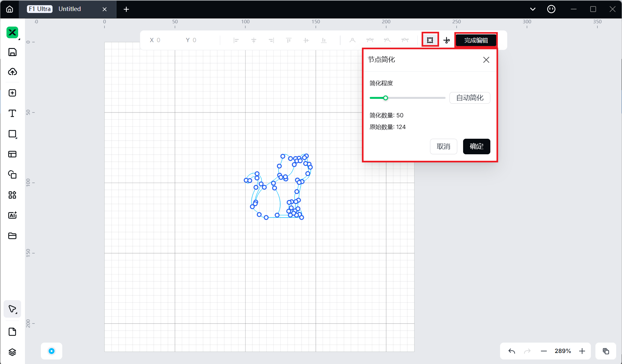The width and height of the screenshot is (622, 364).
Task: Zoom out with the minus button
Action: click(x=544, y=351)
